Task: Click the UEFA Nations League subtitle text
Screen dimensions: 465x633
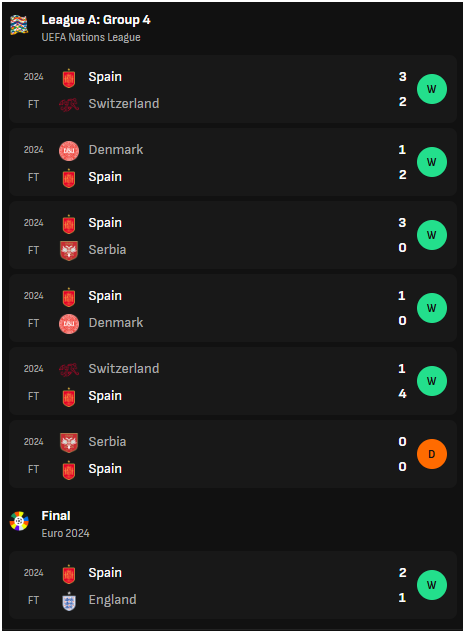Action: coord(91,37)
